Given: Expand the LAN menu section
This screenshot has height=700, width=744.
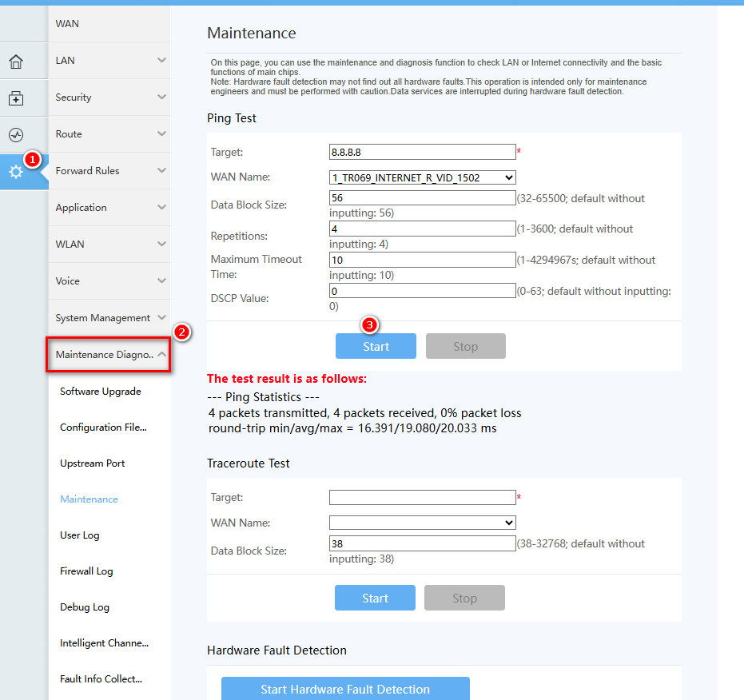Looking at the screenshot, I should [109, 61].
